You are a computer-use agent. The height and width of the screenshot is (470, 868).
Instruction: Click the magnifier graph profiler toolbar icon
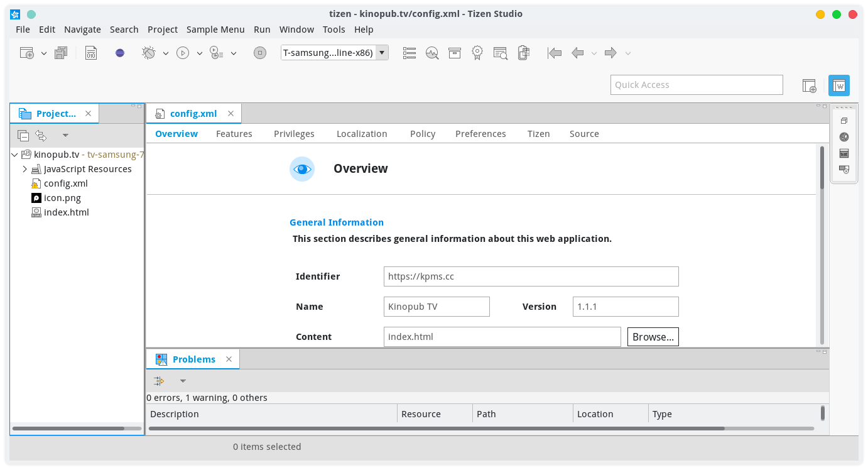(x=432, y=53)
